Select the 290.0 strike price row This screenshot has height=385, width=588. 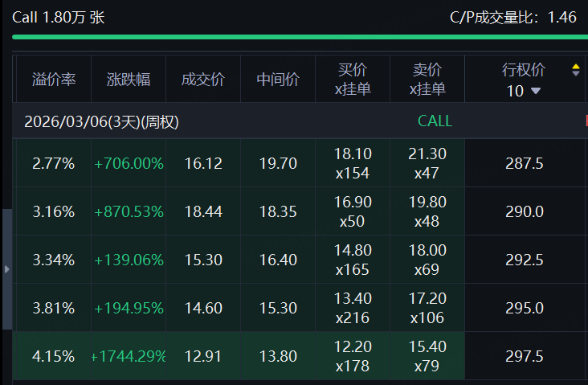(x=525, y=211)
